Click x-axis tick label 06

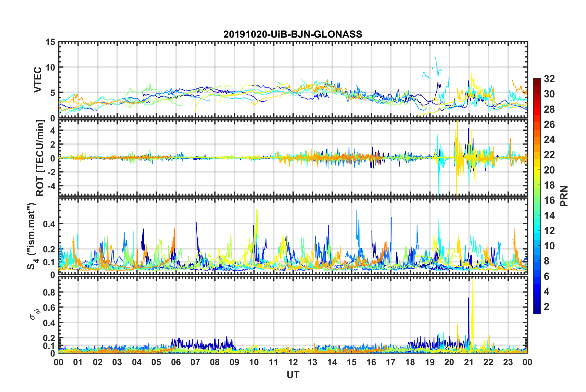pos(176,362)
